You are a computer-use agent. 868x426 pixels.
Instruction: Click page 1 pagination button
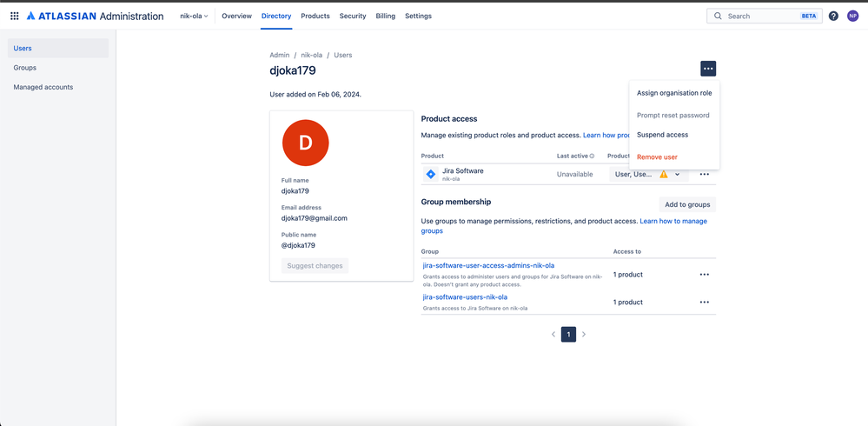point(568,334)
